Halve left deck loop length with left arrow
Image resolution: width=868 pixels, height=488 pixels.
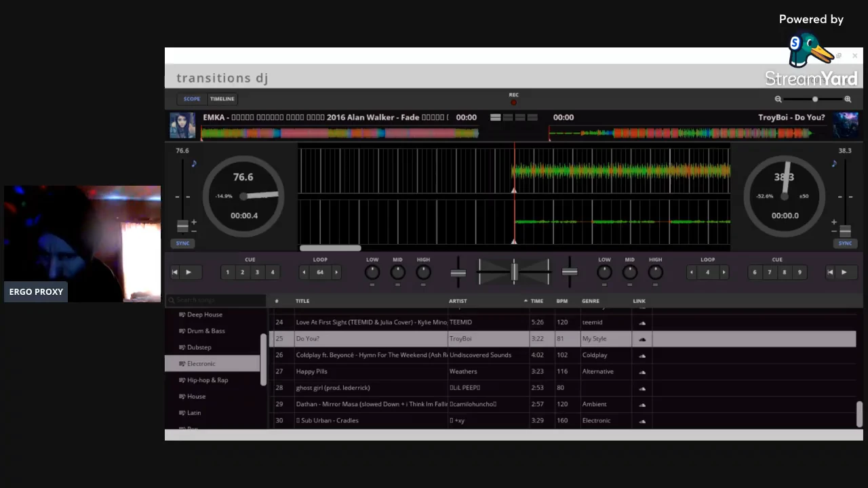click(x=304, y=272)
